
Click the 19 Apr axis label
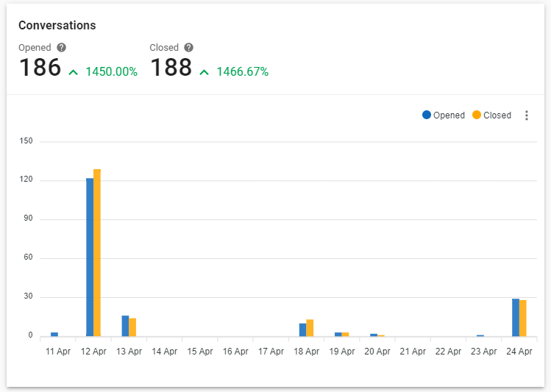pyautogui.click(x=342, y=352)
